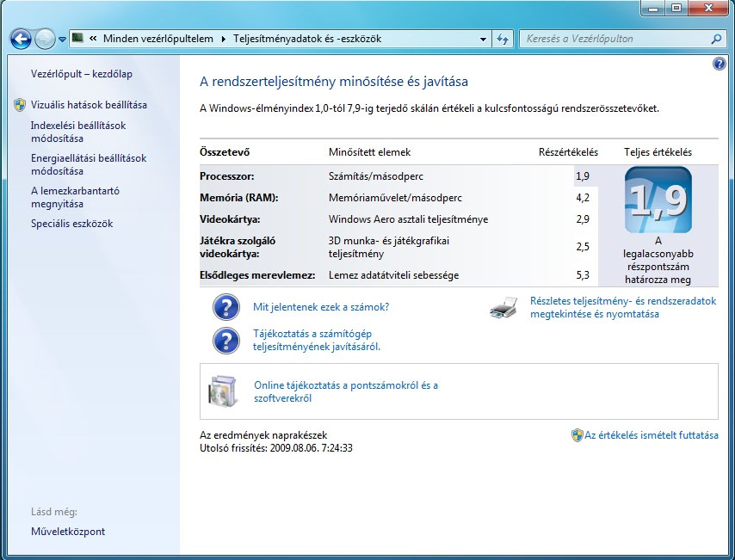735x560 pixels.
Task: Click the software box icon
Action: (x=223, y=391)
